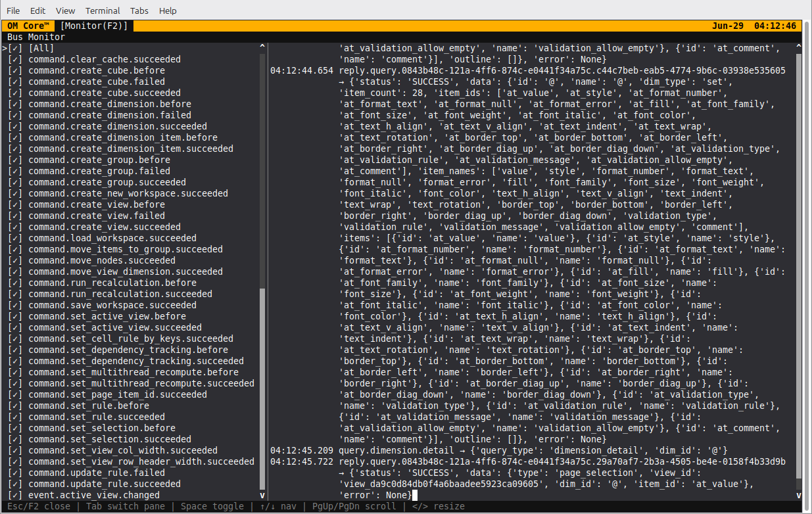Toggle checkbox for command.create_cube.before

tap(15, 70)
